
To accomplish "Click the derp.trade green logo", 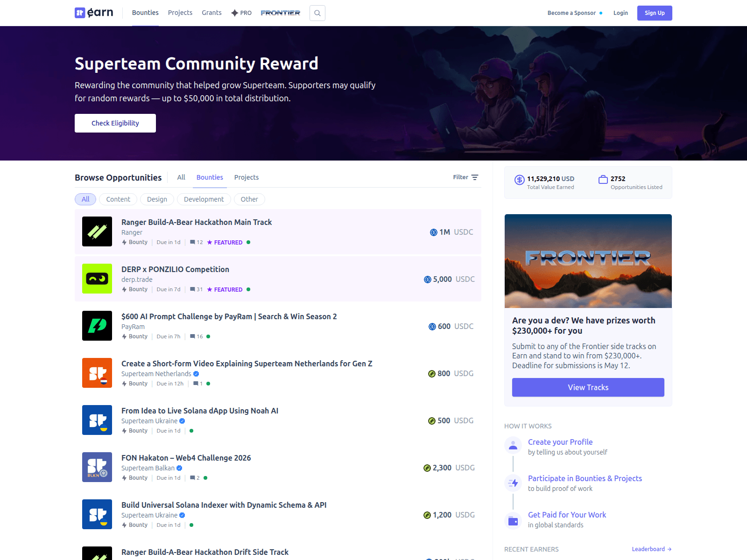I will (x=97, y=279).
